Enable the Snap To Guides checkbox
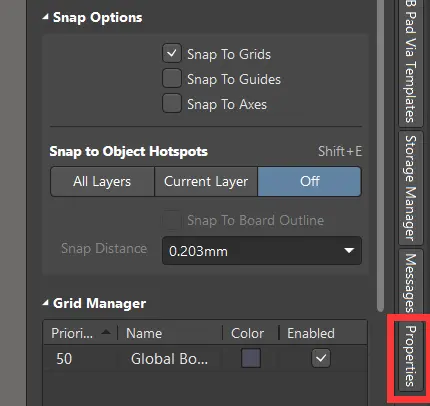 coord(172,78)
